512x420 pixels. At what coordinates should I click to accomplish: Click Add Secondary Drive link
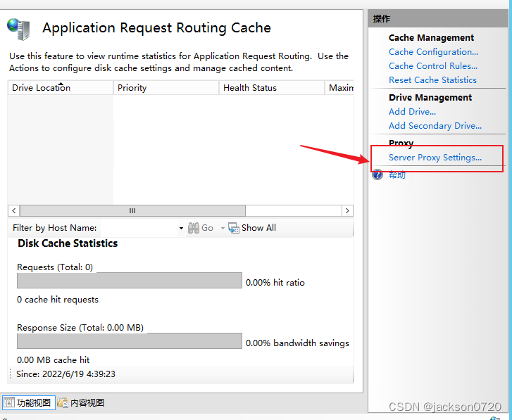[x=435, y=126]
